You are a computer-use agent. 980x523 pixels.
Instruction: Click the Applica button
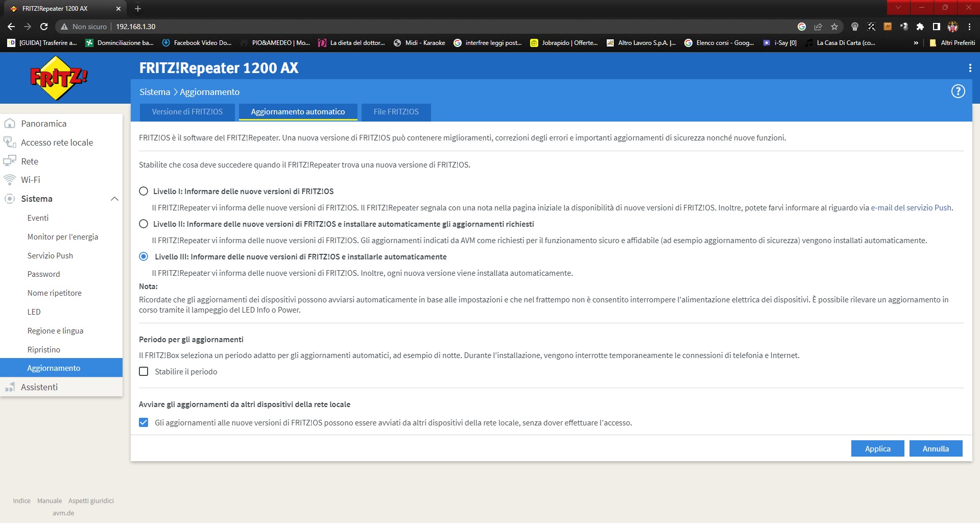(877, 448)
